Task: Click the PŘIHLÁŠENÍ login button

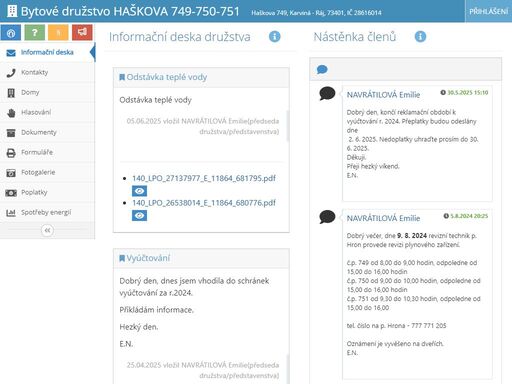Action: point(488,11)
